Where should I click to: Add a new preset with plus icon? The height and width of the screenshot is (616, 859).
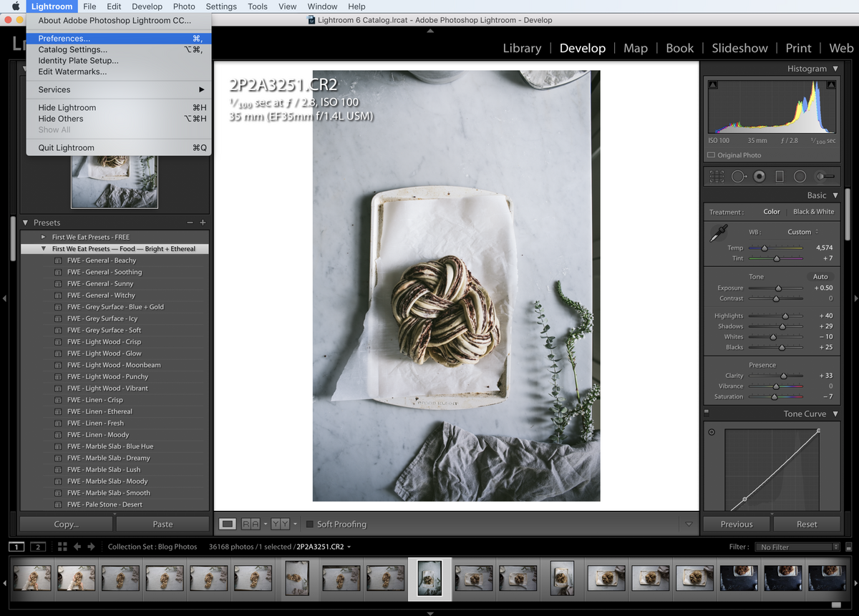203,223
